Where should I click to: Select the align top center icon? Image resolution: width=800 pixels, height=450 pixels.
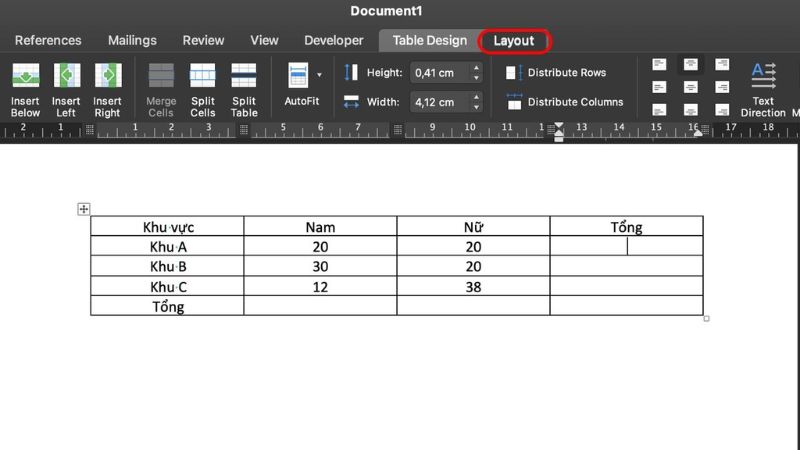point(691,65)
